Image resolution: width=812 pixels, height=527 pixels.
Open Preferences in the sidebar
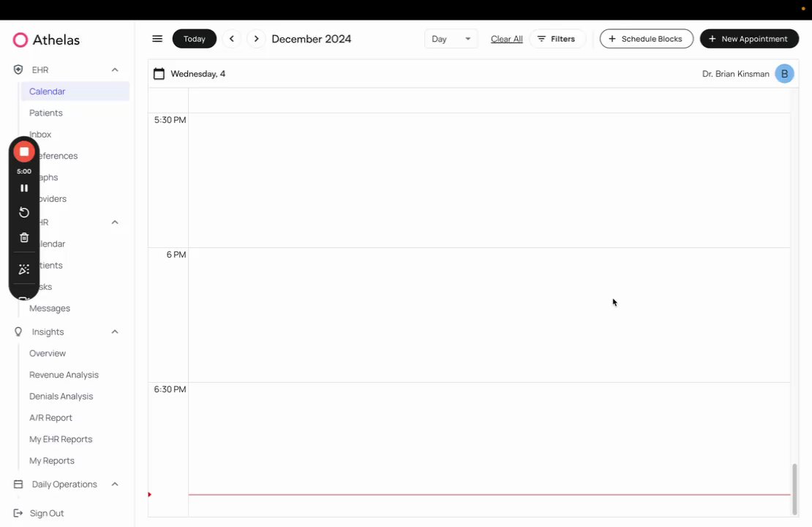(x=58, y=156)
